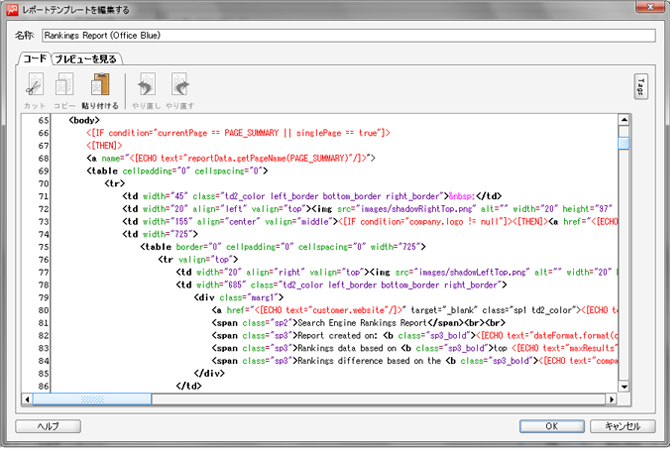Click <tr valign="top"> on line 76
Screen dimensions: 670x449
198,260
